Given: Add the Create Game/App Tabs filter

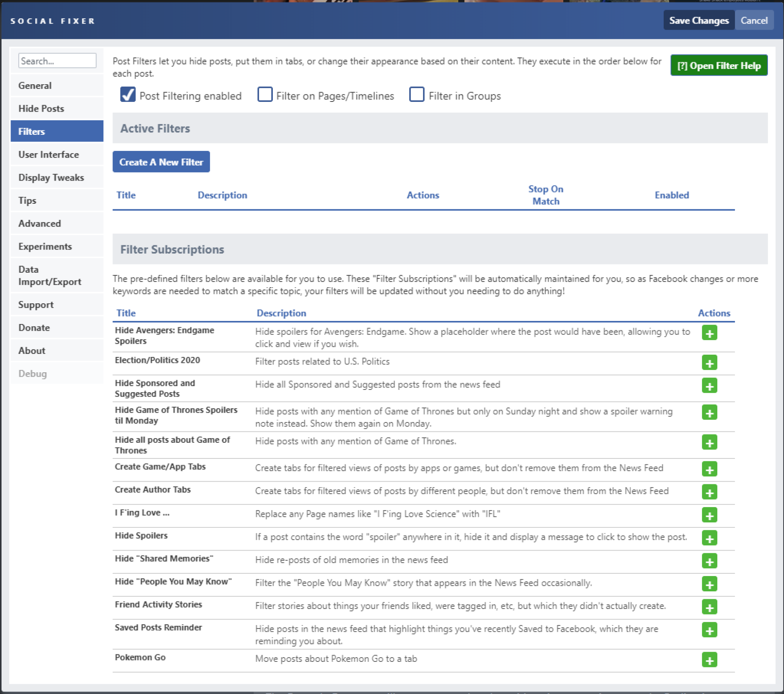Looking at the screenshot, I should coord(709,469).
